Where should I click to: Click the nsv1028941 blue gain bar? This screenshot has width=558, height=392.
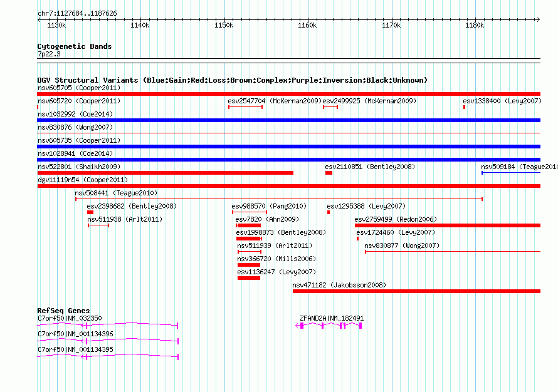[288, 160]
